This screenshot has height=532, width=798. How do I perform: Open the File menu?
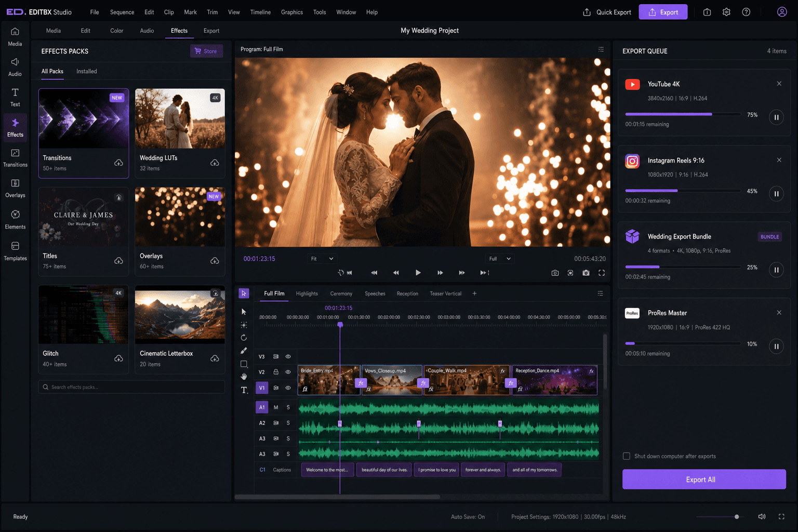pos(95,12)
